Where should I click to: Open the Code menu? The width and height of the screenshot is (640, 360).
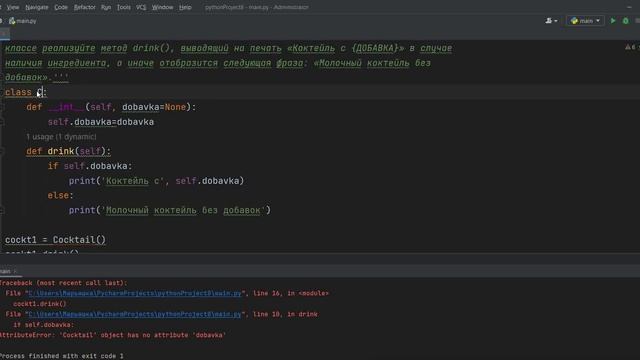[x=61, y=7]
